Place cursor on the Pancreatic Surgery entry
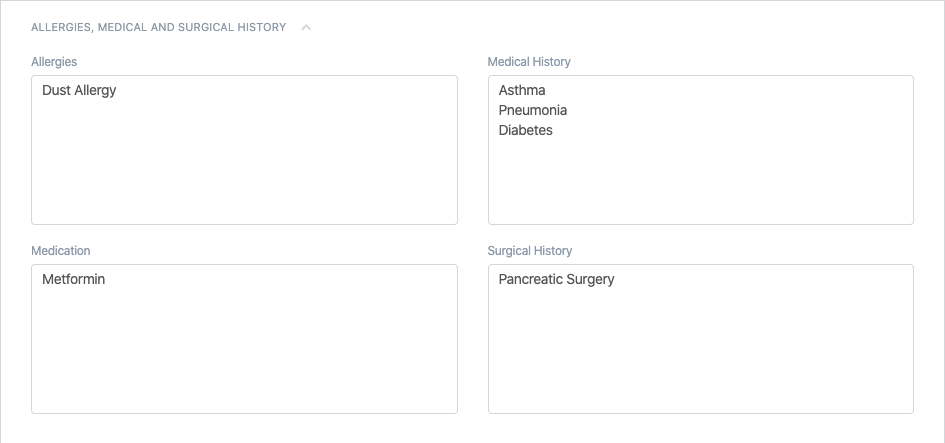Screen dimensions: 945x443 [x=556, y=279]
